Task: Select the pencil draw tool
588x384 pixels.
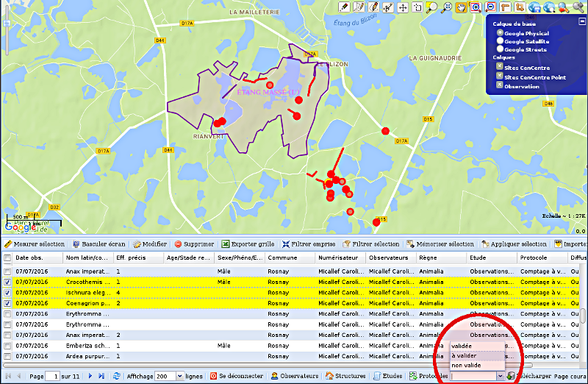Action: (345, 7)
